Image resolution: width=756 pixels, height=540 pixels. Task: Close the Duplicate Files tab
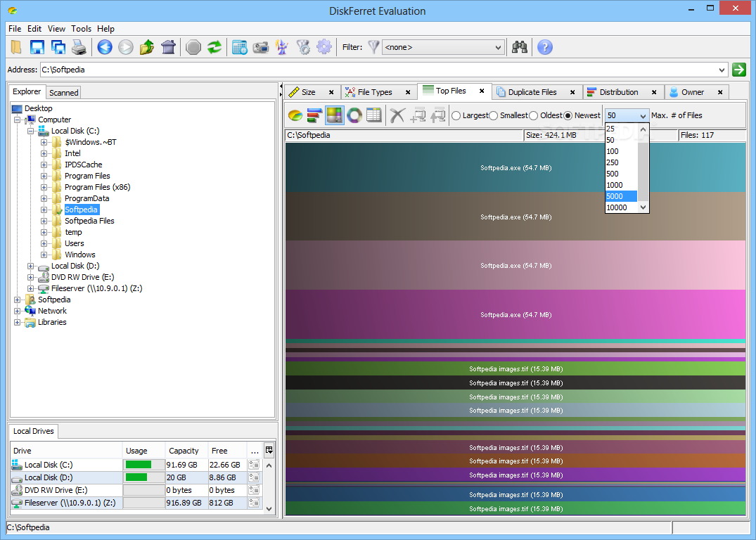(572, 92)
